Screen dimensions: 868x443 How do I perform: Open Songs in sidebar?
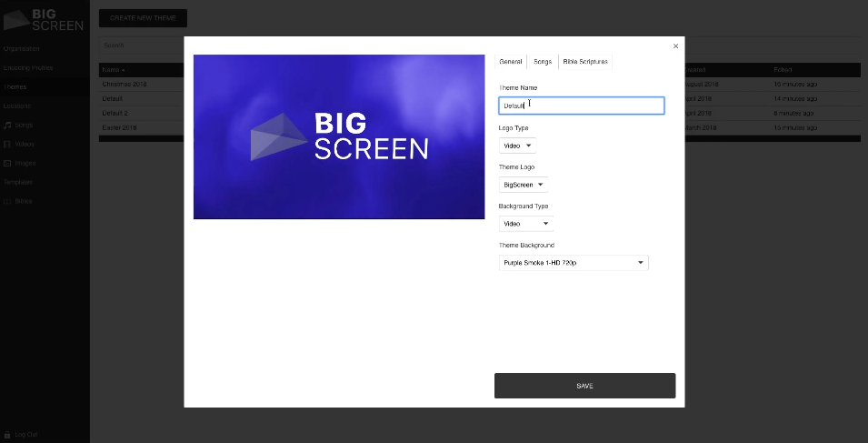(24, 126)
